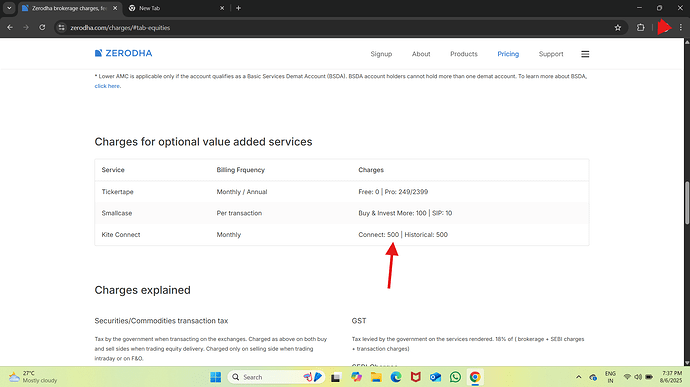Select the 'Billing Frquency' column header

click(x=240, y=170)
